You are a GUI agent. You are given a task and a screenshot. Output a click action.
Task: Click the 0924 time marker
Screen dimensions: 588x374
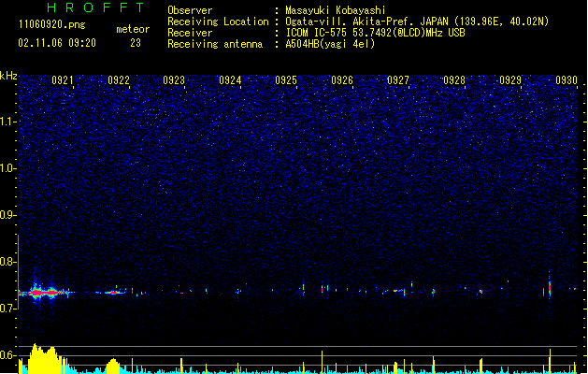click(x=230, y=80)
